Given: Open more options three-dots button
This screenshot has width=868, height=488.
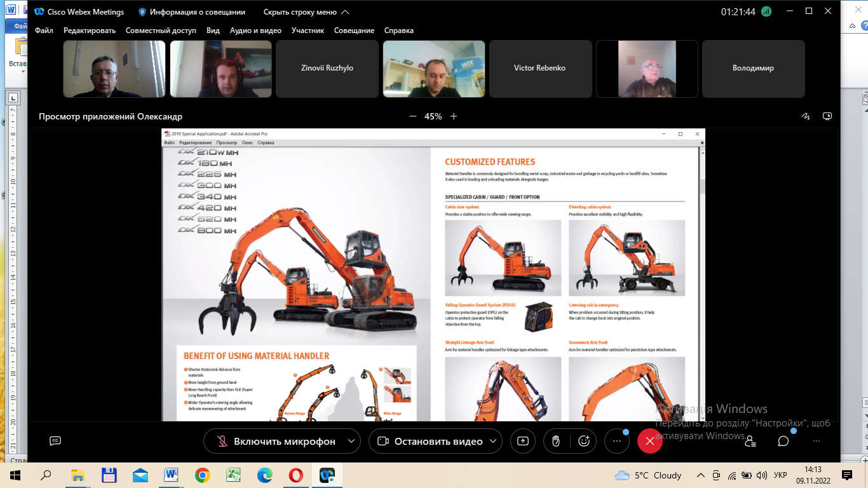Looking at the screenshot, I should 617,441.
